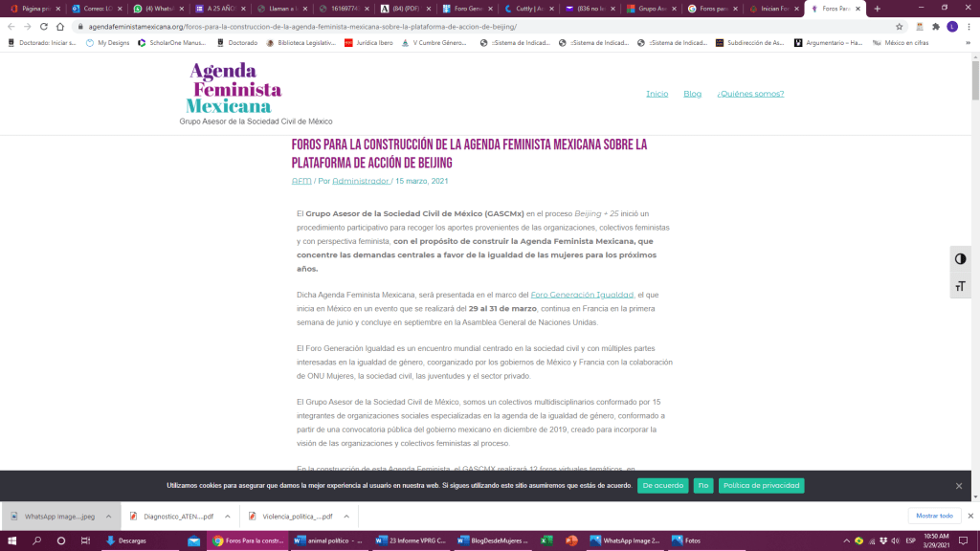The height and width of the screenshot is (551, 980).
Task: Toggle font size accessibility button
Action: pos(960,286)
